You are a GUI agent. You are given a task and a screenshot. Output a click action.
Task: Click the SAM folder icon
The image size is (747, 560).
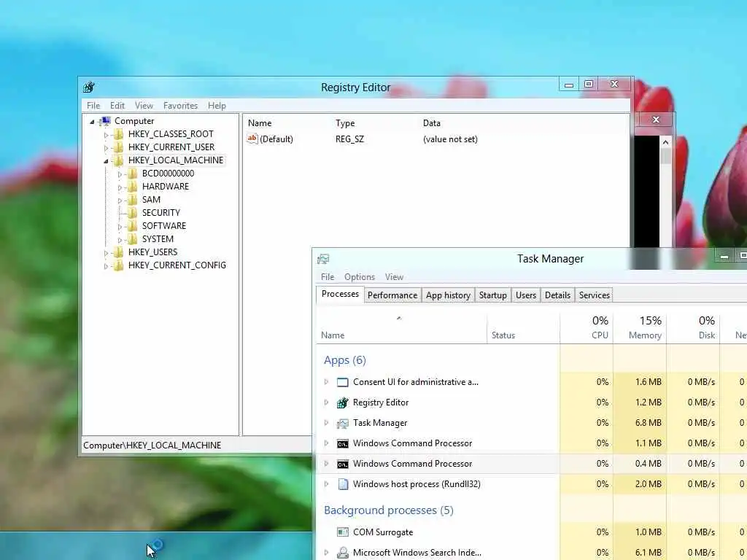[x=133, y=200]
